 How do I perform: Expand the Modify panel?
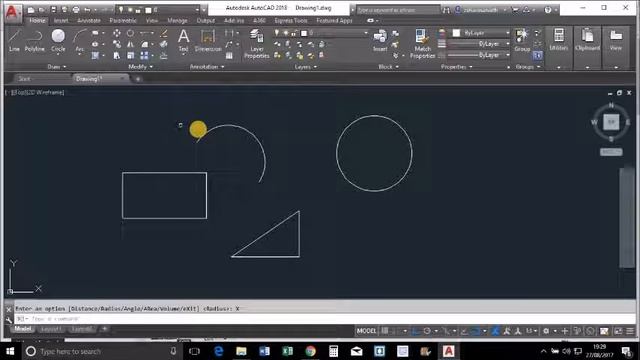click(x=140, y=67)
